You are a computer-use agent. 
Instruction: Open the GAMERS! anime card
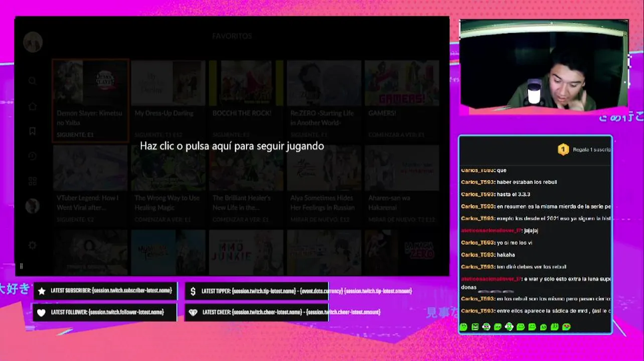[x=402, y=100]
